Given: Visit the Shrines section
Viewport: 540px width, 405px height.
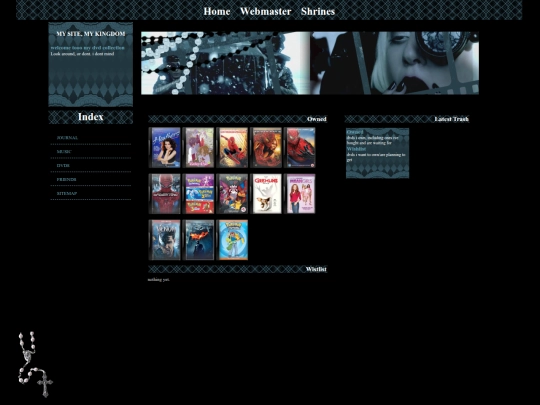Looking at the screenshot, I should pyautogui.click(x=318, y=11).
